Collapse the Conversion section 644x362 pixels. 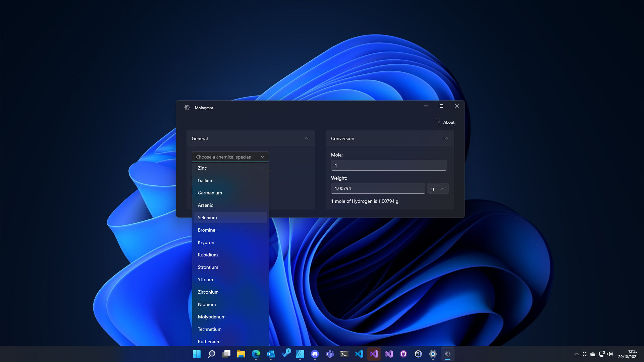tap(446, 138)
